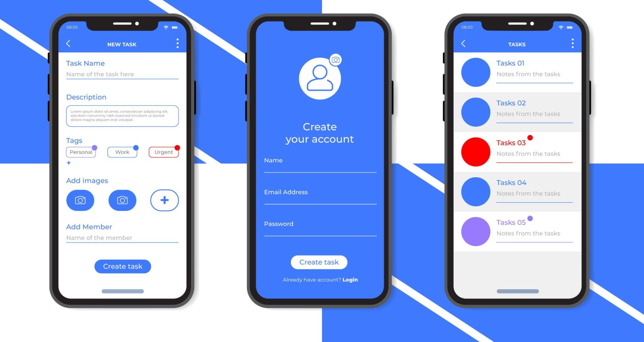Click Login link on account screen

(351, 280)
